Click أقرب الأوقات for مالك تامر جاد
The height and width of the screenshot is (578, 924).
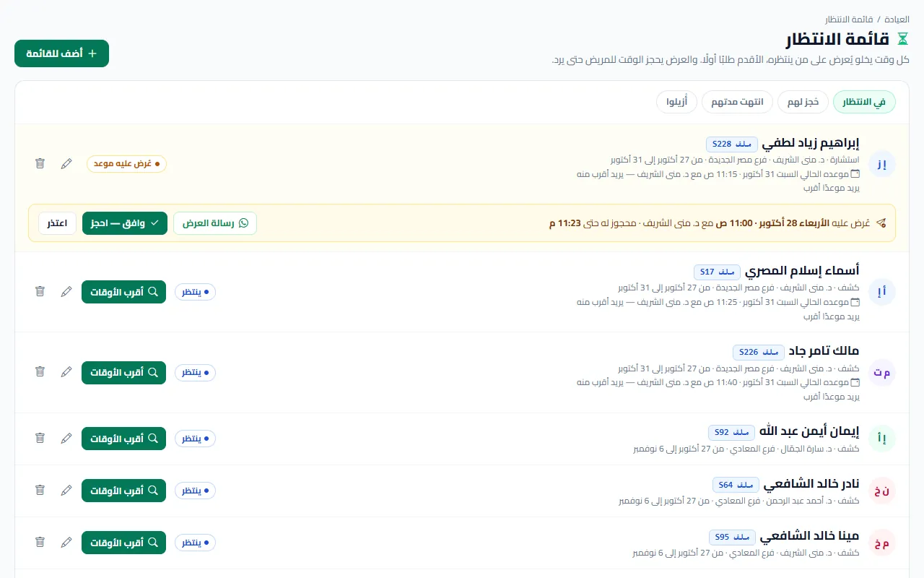123,373
